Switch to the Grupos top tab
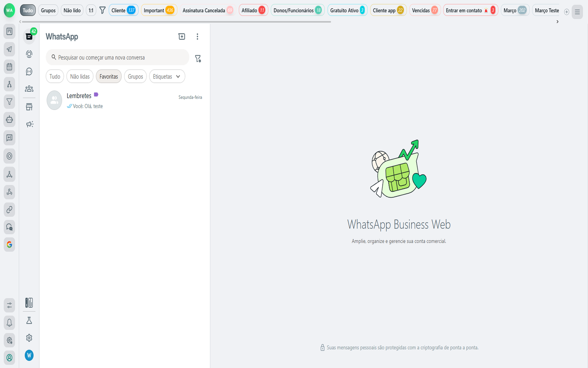Screen dimensions: 588x368 pyautogui.click(x=48, y=10)
